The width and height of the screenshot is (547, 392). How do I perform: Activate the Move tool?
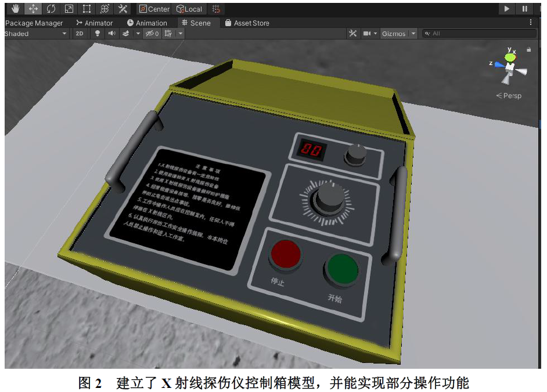33,9
